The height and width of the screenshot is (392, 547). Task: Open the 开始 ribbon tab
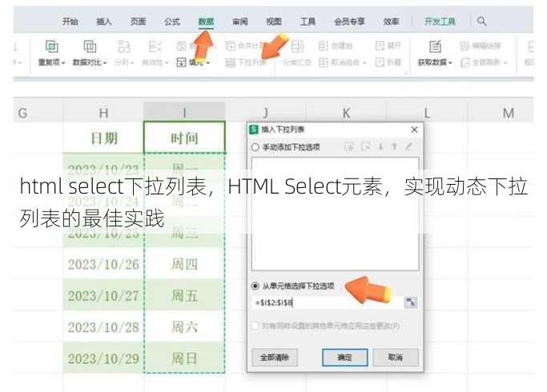point(70,22)
